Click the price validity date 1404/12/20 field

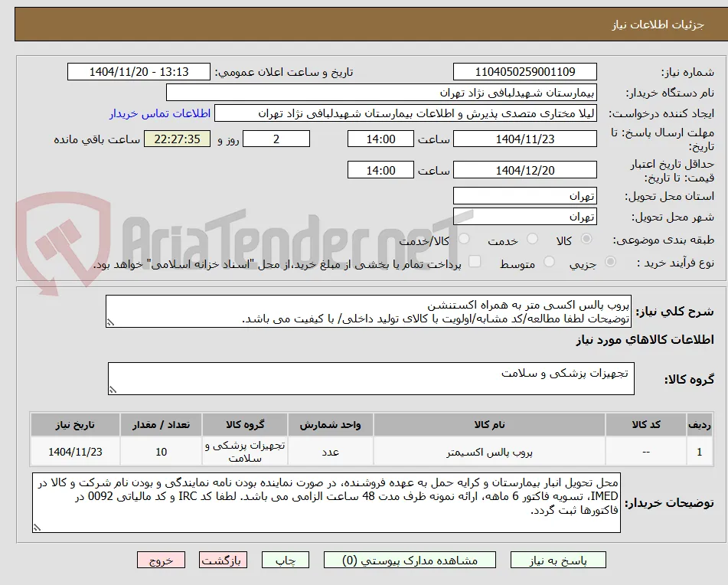(524, 170)
